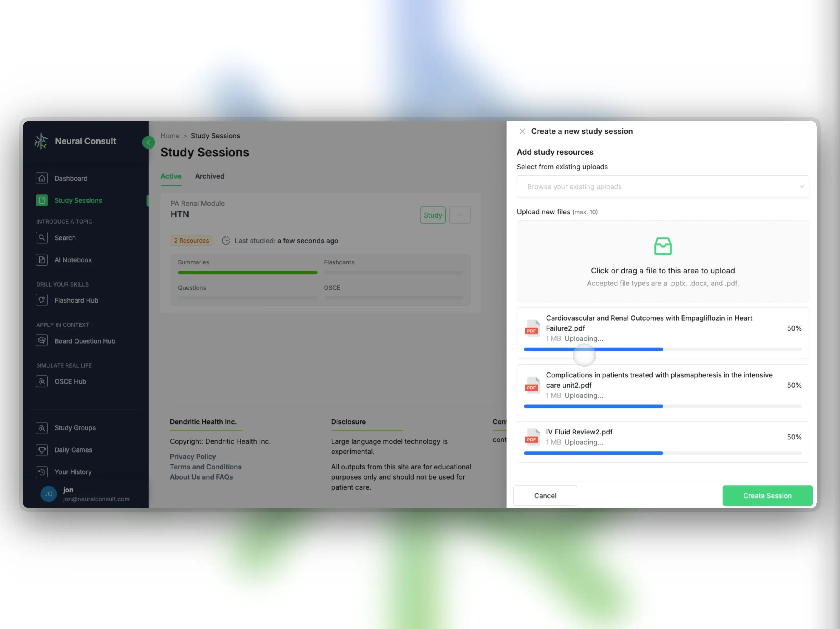840x629 pixels.
Task: Open the jon user profile avatar
Action: pos(49,494)
